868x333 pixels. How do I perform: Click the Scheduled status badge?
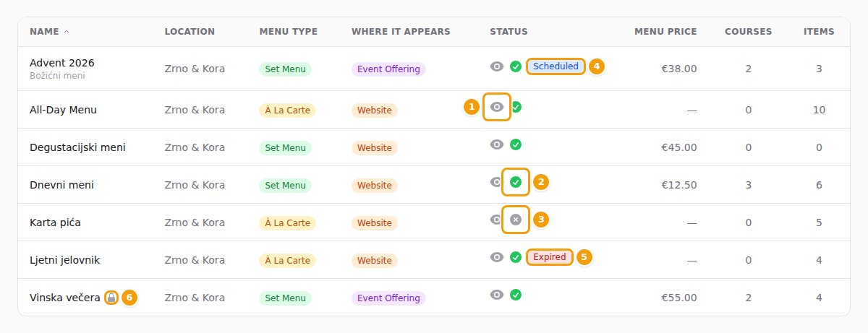556,66
